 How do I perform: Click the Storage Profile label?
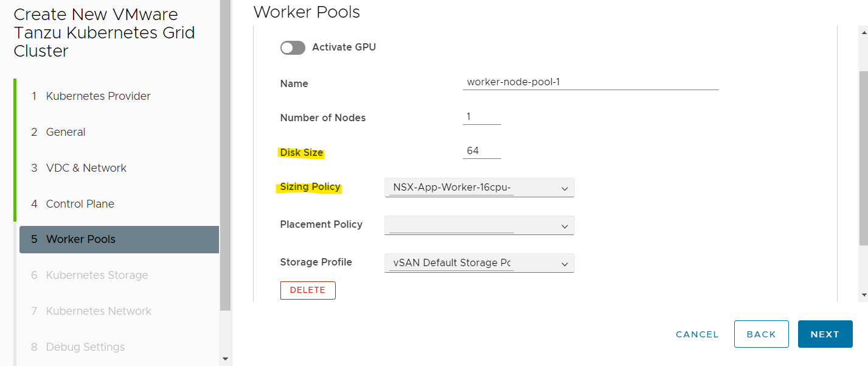(316, 262)
